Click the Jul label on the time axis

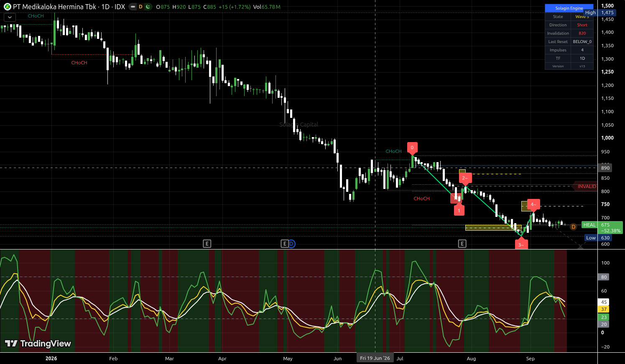(x=400, y=359)
